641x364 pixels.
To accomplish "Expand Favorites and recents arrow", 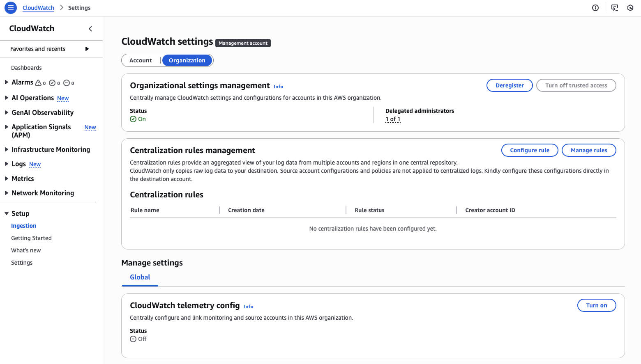I will (x=87, y=49).
